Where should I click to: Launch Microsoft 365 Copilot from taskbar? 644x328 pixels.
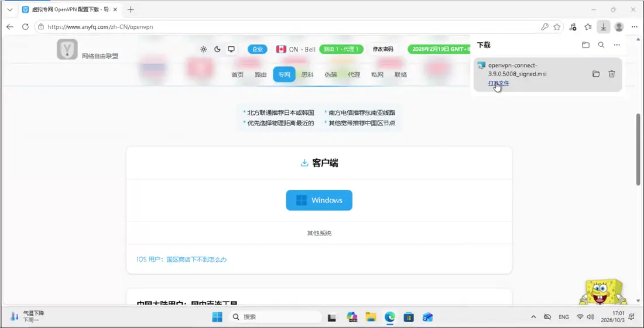click(x=352, y=317)
